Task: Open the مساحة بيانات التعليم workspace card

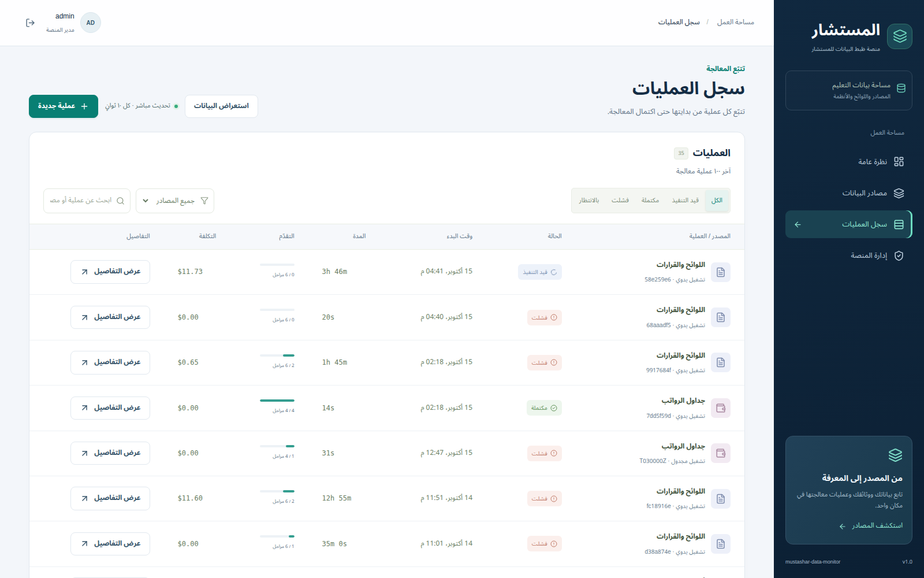Action: [x=848, y=90]
